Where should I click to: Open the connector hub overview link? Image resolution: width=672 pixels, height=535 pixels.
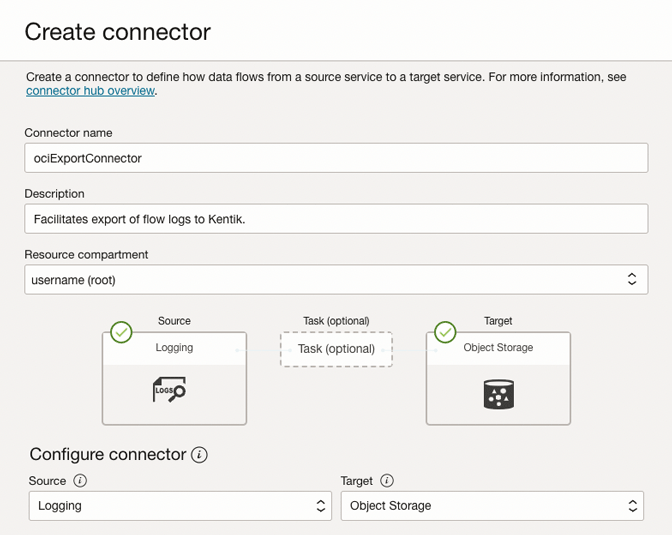[x=90, y=91]
